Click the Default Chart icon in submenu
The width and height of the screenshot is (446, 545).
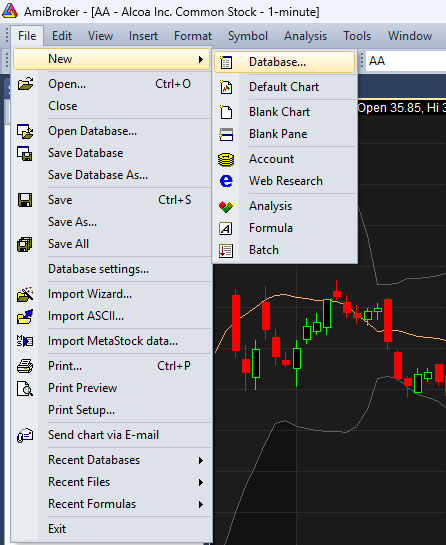226,87
